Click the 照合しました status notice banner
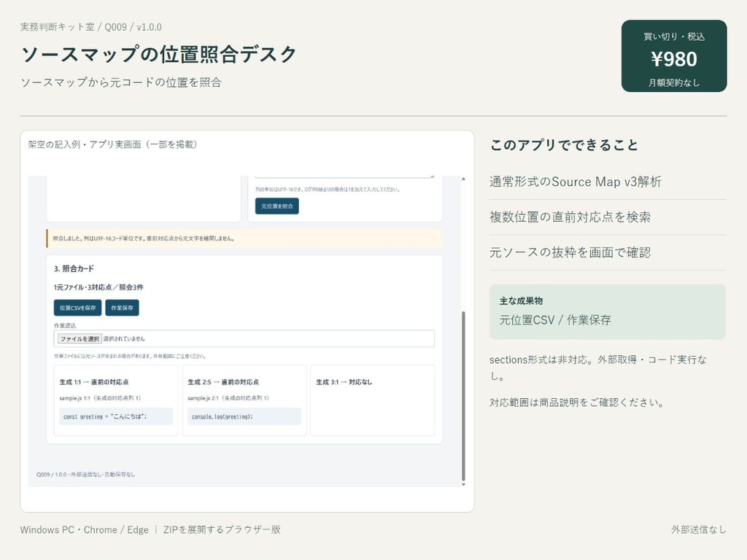The image size is (747, 560). 244,238
